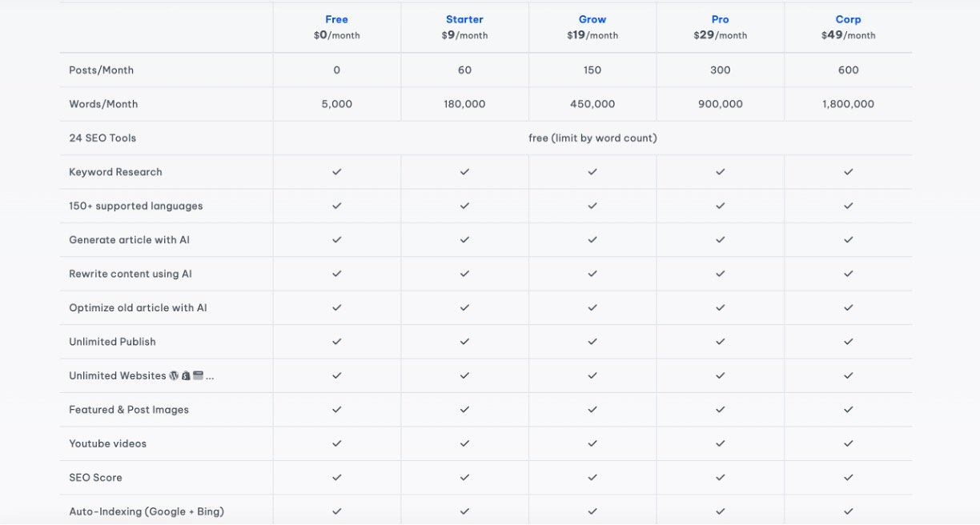Viewport: 980px width, 525px height.
Task: Click the Corp 1,800,000 words value
Action: [x=848, y=104]
